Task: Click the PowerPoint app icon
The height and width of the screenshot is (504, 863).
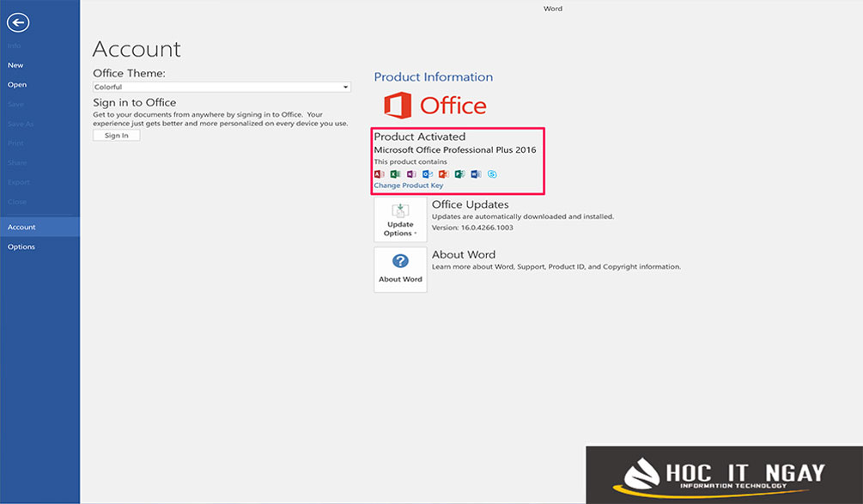Action: click(x=444, y=174)
